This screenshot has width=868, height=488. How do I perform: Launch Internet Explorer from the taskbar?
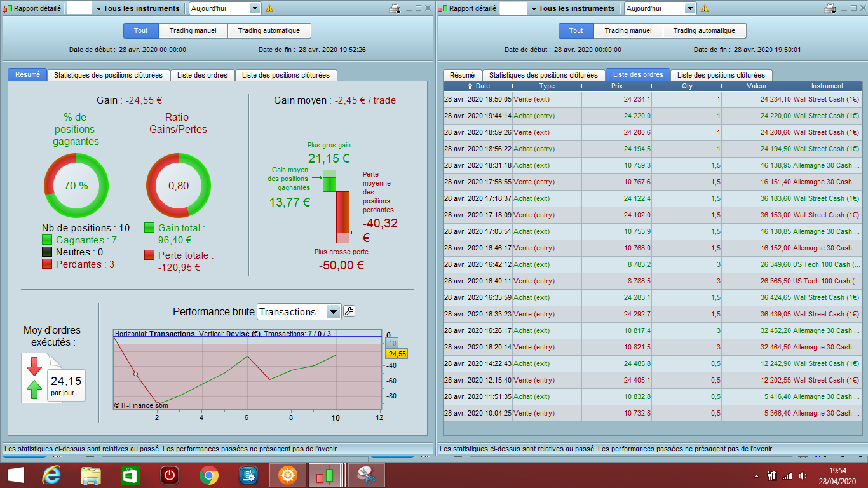(x=51, y=475)
